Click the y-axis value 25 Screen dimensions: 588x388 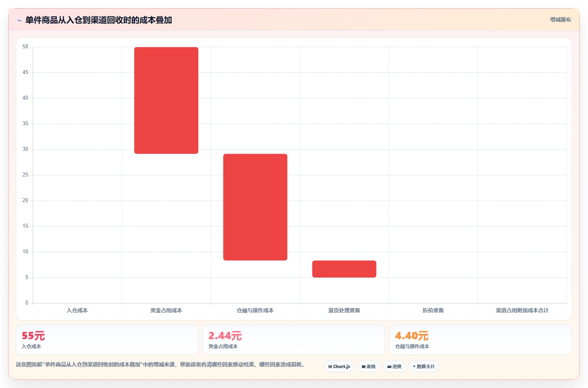(25, 175)
